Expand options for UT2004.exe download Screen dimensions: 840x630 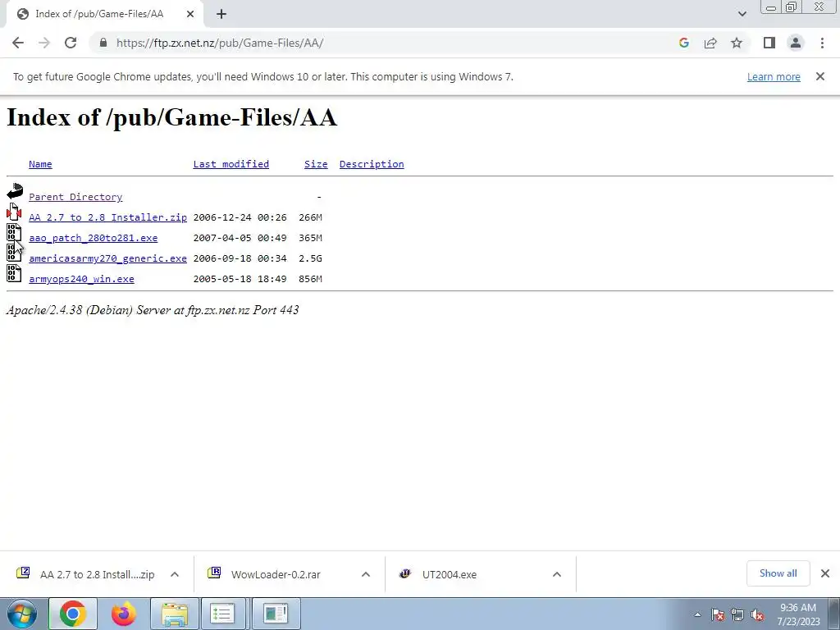pyautogui.click(x=557, y=574)
